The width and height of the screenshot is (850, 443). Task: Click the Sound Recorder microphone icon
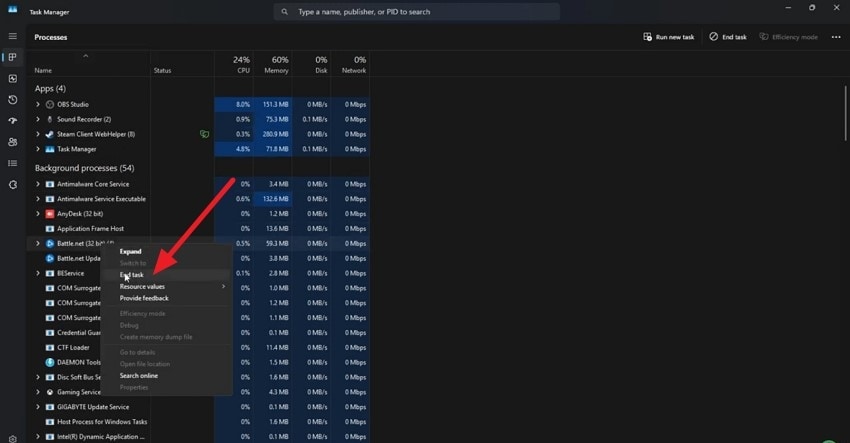coord(50,119)
